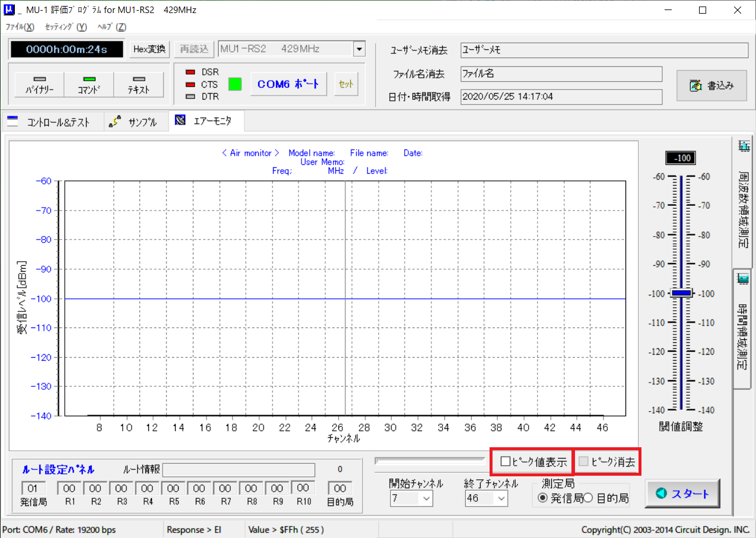The width and height of the screenshot is (756, 538).
Task: Open the ヘルプ(Z) menu
Action: pos(112,27)
